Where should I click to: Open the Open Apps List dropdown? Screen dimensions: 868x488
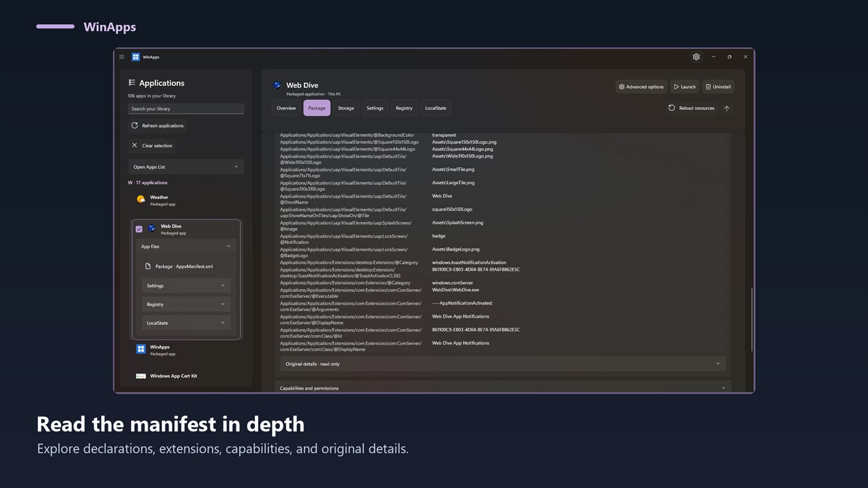click(186, 167)
